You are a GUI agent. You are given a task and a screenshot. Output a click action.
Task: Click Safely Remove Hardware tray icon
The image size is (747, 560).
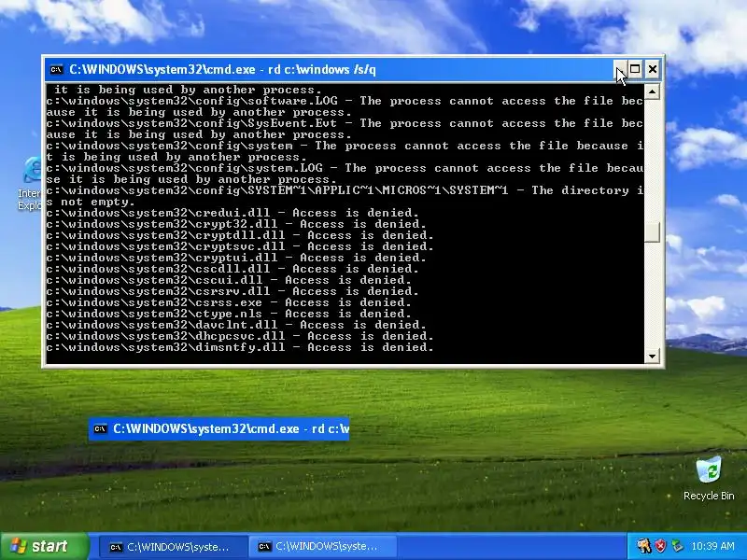(x=676, y=546)
